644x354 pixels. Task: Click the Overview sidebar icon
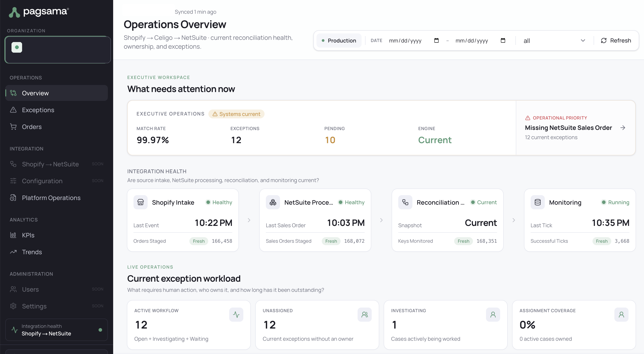(13, 93)
